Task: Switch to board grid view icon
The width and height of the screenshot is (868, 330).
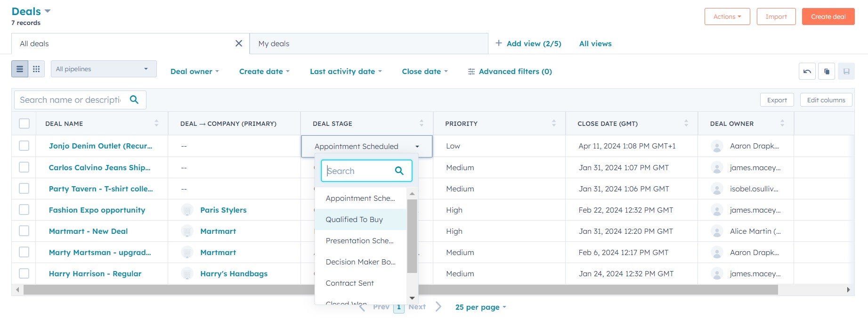Action: pos(36,69)
